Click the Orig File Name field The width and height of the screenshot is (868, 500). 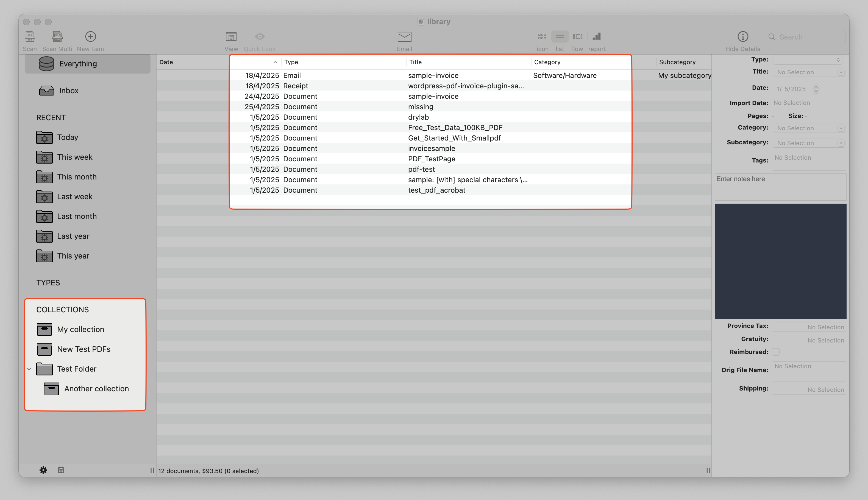click(x=809, y=371)
